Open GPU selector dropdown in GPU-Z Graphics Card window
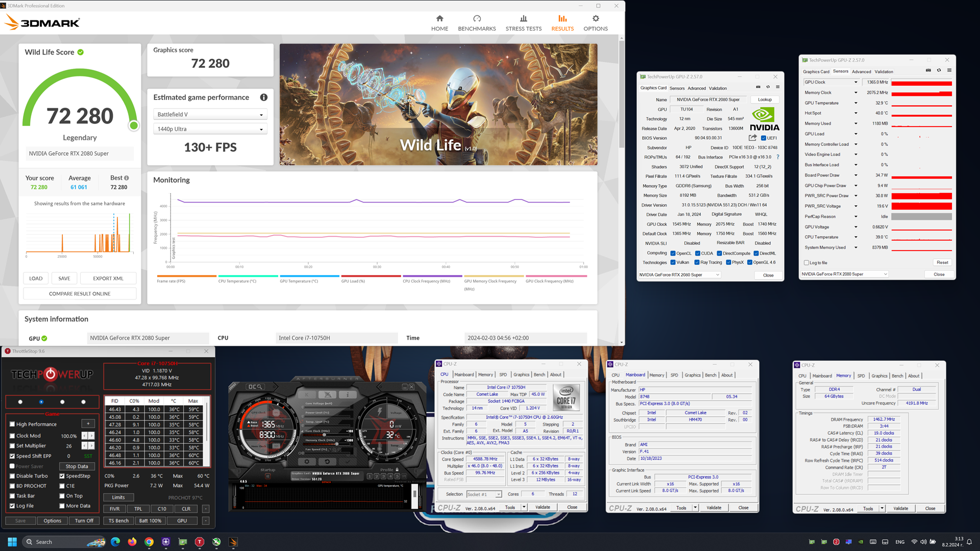 pos(679,275)
